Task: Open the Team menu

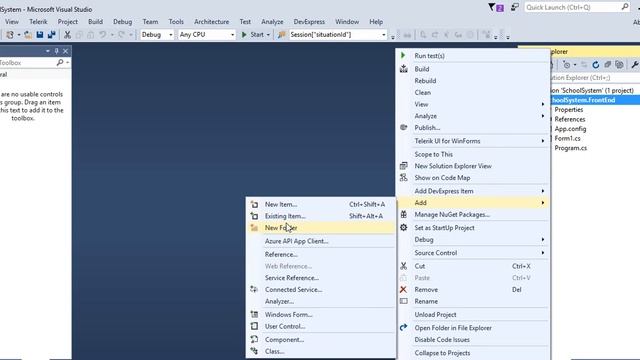Action: pos(150,22)
